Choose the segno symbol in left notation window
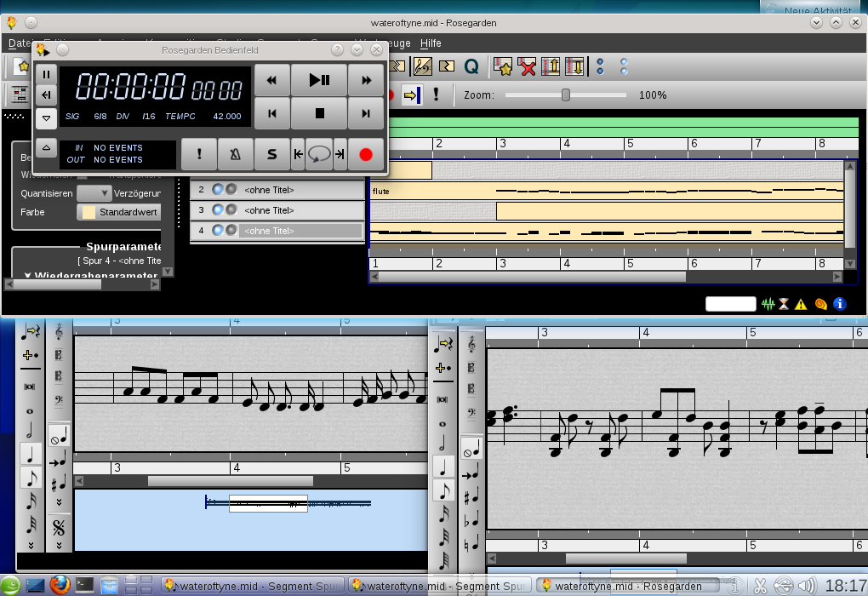Image resolution: width=868 pixels, height=596 pixels. point(59,528)
